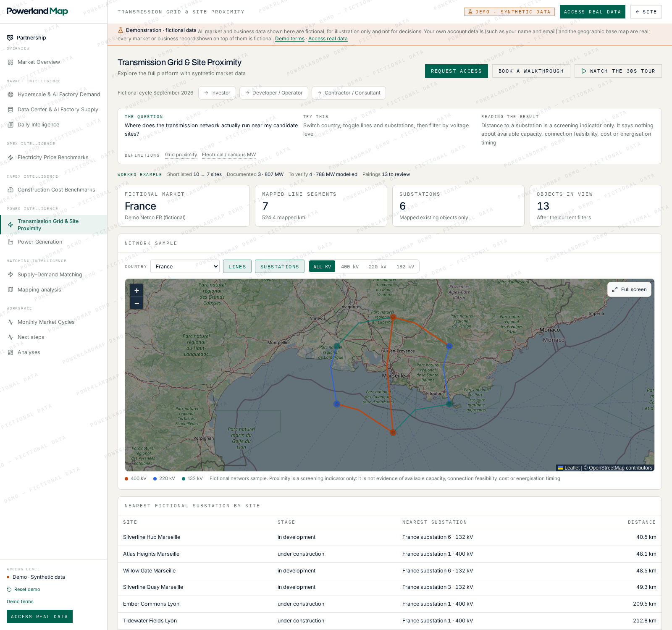672x630 pixels.
Task: Click the Site back button
Action: point(646,12)
